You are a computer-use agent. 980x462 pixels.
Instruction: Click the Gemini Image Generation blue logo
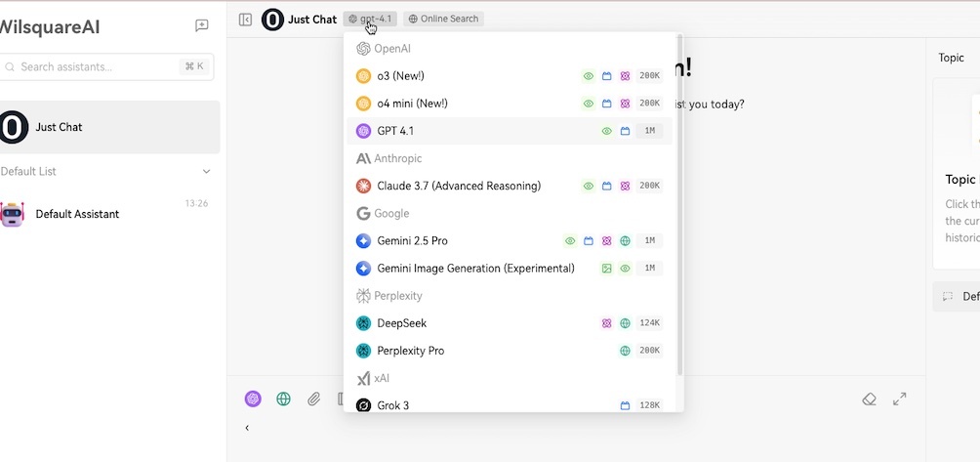(x=363, y=269)
